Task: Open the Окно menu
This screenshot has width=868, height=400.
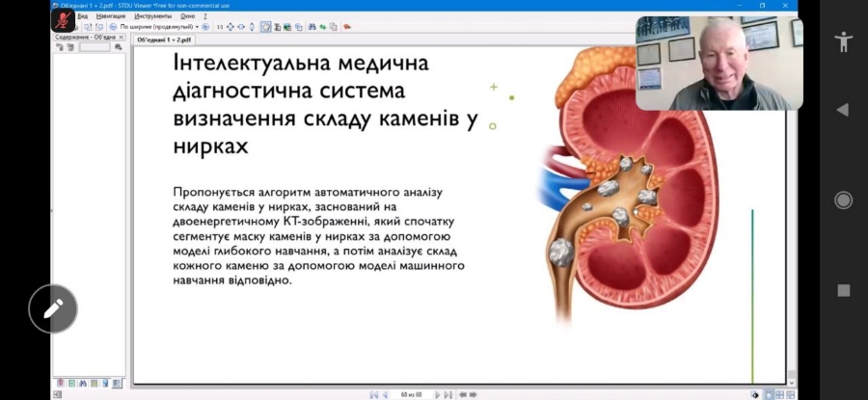Action: pyautogui.click(x=187, y=16)
